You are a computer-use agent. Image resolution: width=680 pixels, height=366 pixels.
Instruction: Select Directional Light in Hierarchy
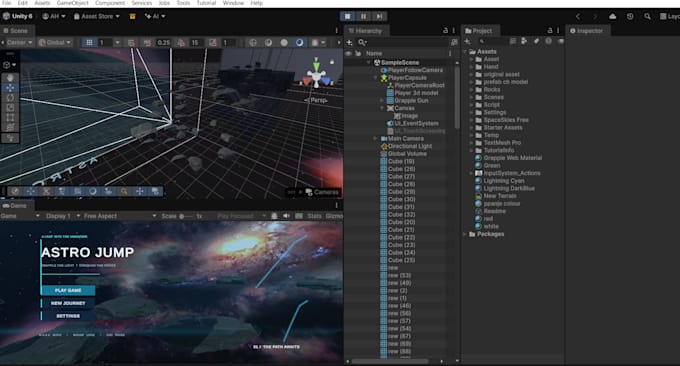pyautogui.click(x=410, y=146)
